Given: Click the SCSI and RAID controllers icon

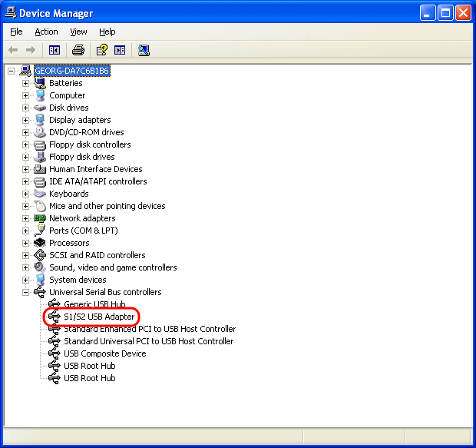Looking at the screenshot, I should [40, 255].
